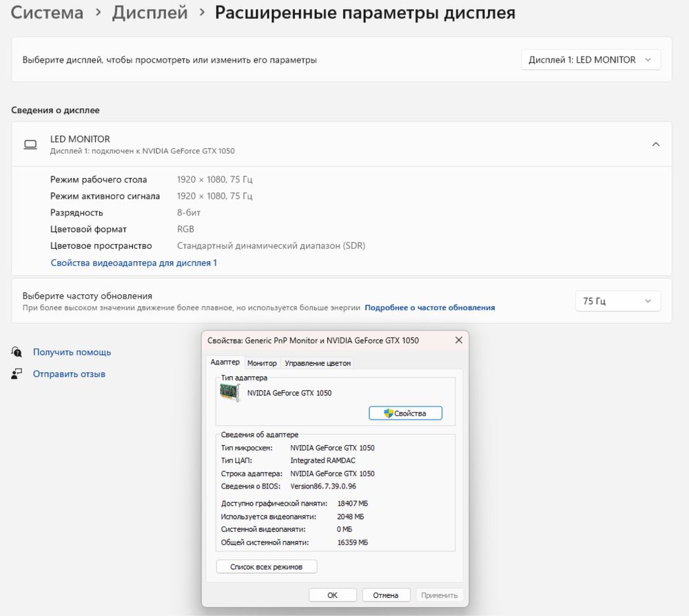Image resolution: width=689 pixels, height=616 pixels.
Task: Click the monitor icon next to LED MONITOR
Action: 30,145
